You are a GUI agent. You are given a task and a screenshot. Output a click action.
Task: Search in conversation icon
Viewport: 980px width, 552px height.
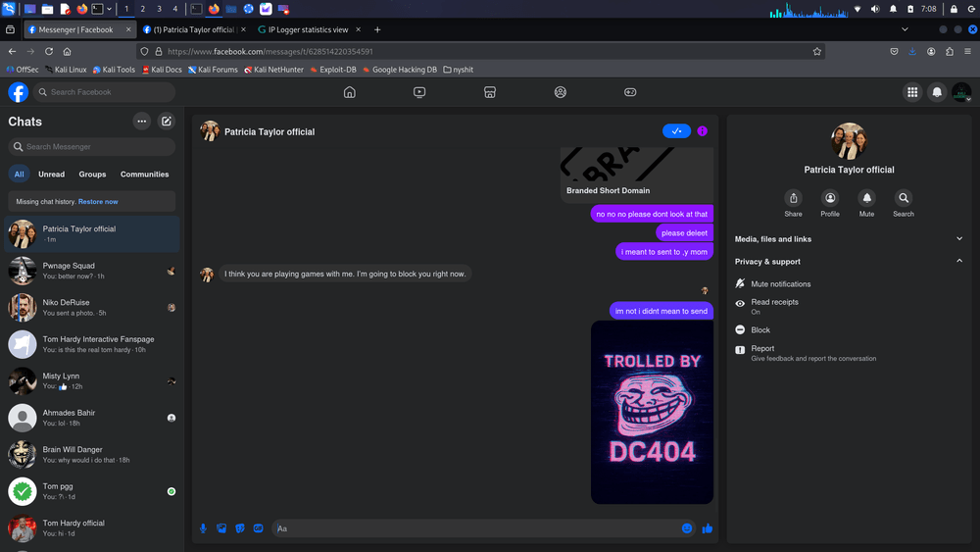tap(904, 198)
